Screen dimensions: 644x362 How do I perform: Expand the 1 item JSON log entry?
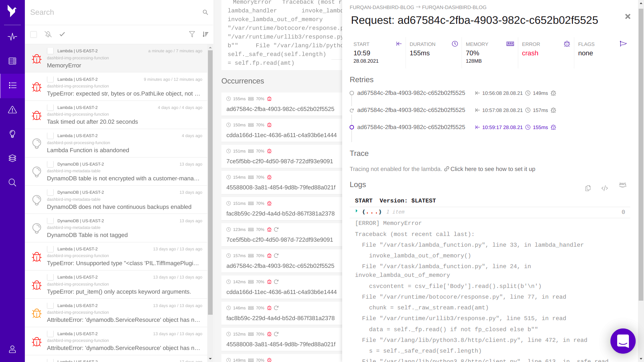[x=357, y=211]
